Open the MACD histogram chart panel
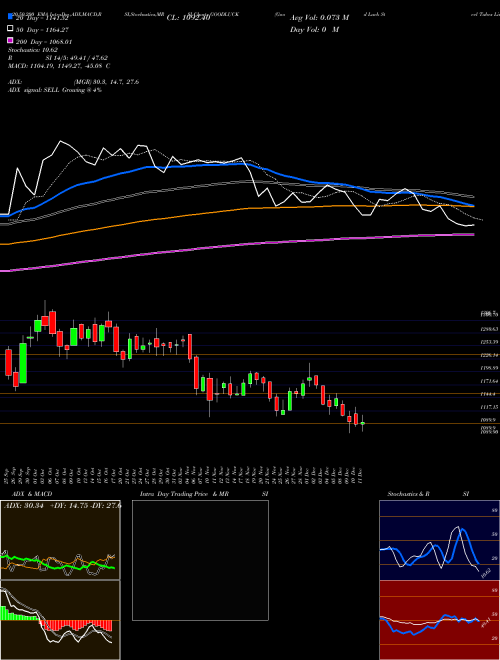Viewport: 500px width, 660px height. click(60, 620)
